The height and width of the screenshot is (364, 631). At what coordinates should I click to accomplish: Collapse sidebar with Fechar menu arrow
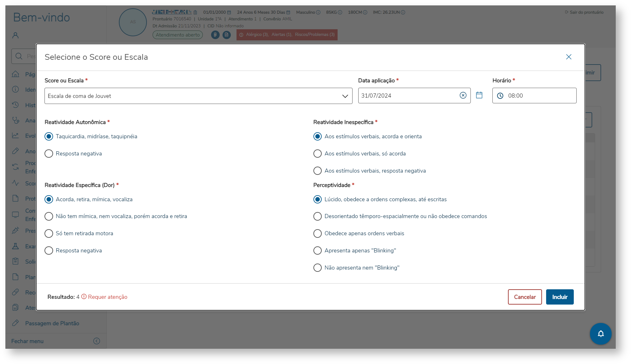97,341
